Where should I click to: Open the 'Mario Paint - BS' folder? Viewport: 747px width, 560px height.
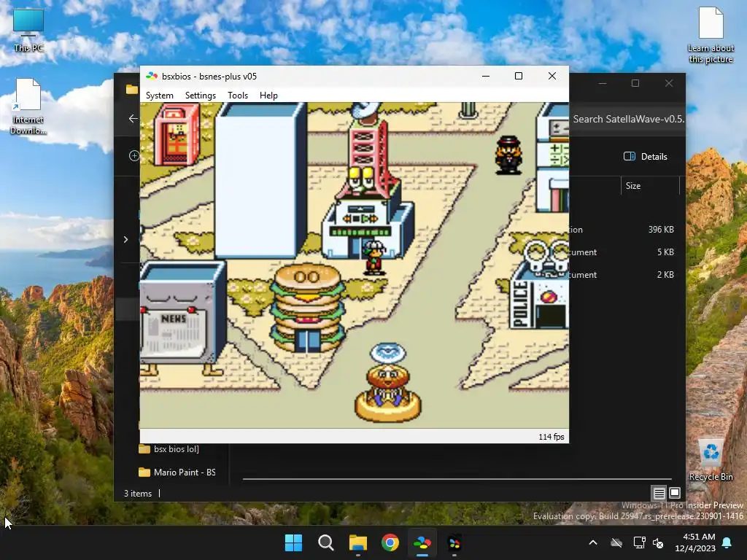177,472
